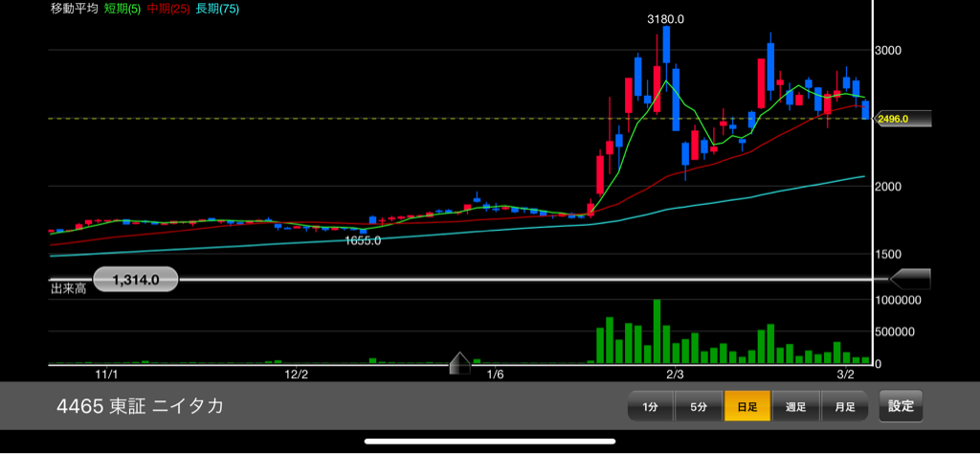Viewport: 980px width, 454px height.
Task: Select the 日足 daily chart tab
Action: click(747, 406)
